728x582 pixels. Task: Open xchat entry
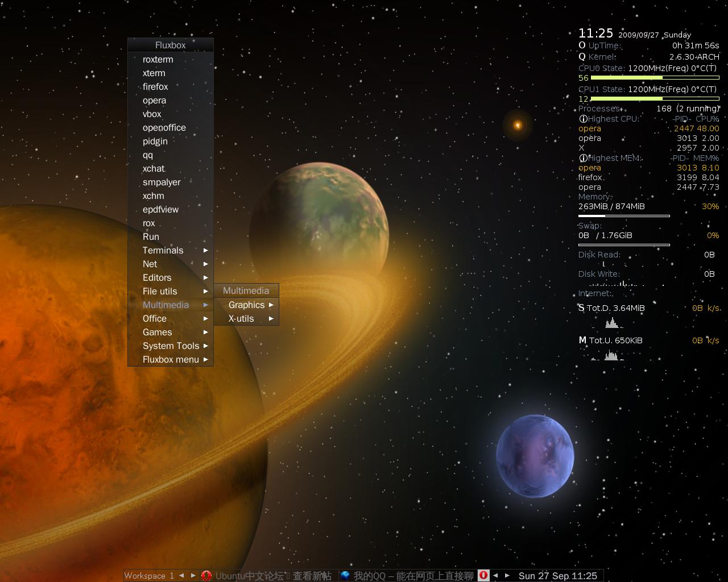(171, 168)
